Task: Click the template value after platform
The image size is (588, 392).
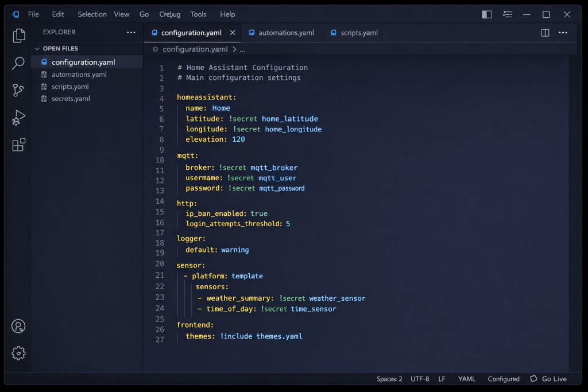Action: pyautogui.click(x=247, y=276)
